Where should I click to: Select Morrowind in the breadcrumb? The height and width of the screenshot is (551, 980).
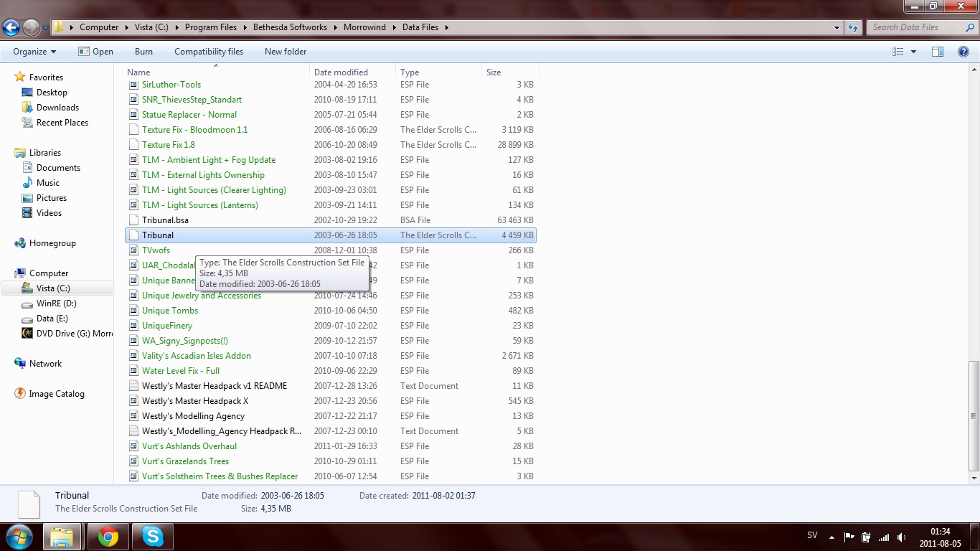click(x=364, y=27)
